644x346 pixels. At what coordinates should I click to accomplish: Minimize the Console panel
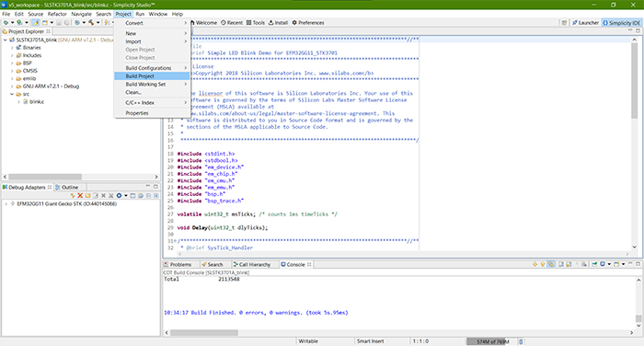click(x=630, y=263)
